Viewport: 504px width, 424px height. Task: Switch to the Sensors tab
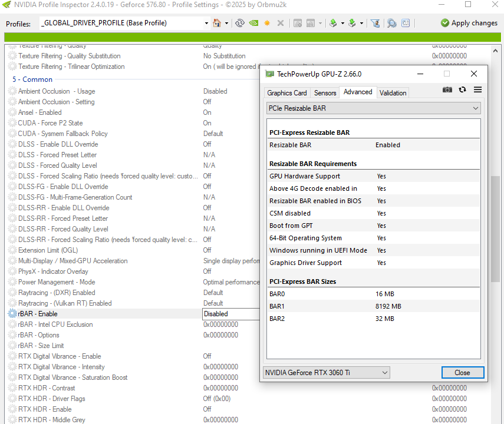(325, 93)
